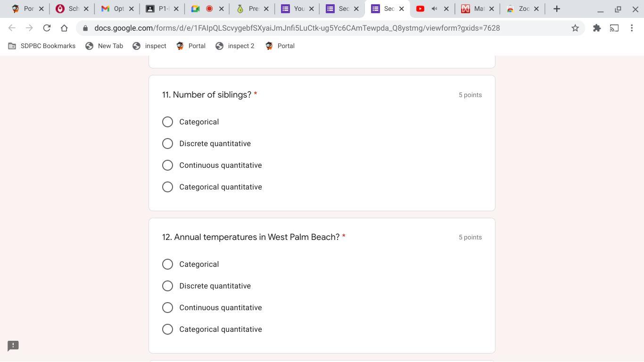644x362 pixels.
Task: Click the report problem feedback icon
Action: click(13, 346)
